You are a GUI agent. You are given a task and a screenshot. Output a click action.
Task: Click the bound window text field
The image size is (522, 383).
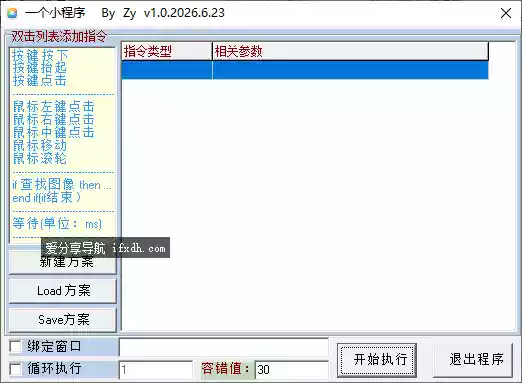[x=224, y=348]
